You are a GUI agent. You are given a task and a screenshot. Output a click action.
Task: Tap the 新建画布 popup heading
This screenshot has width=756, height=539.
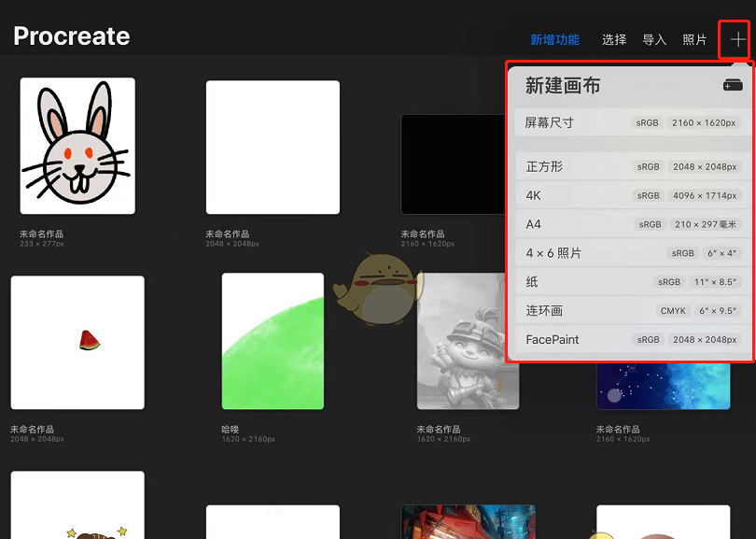[563, 85]
